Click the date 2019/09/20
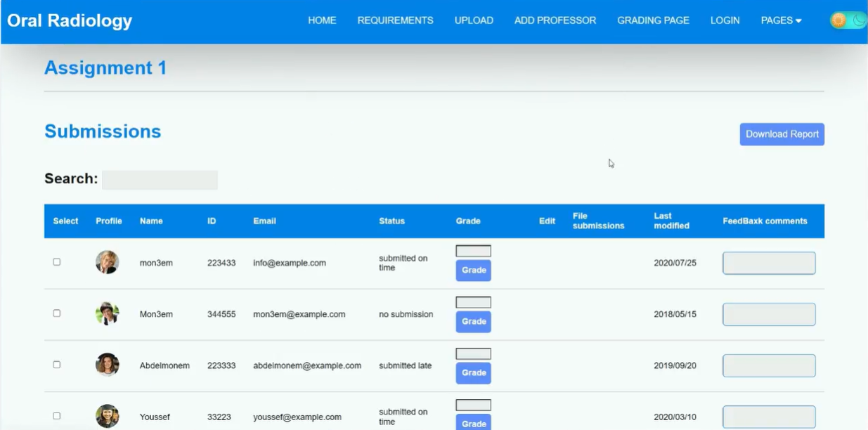Screen dimensions: 868x430 click(675, 365)
